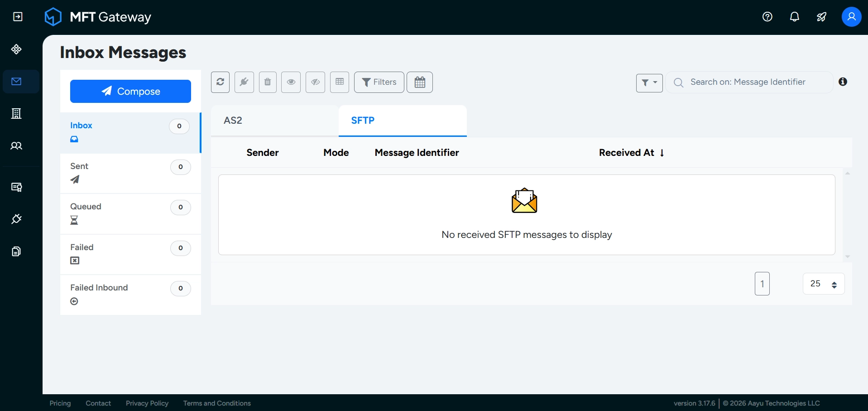Open the help question mark icon
The height and width of the screenshot is (411, 868).
point(767,17)
